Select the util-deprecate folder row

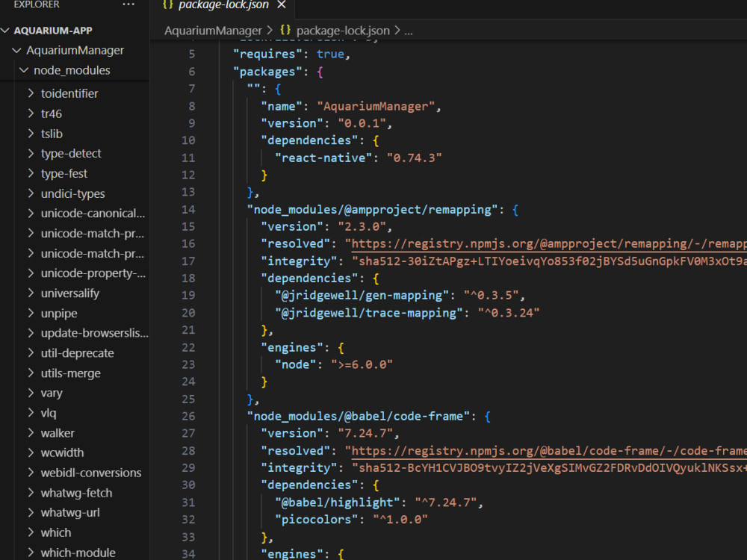pyautogui.click(x=75, y=353)
